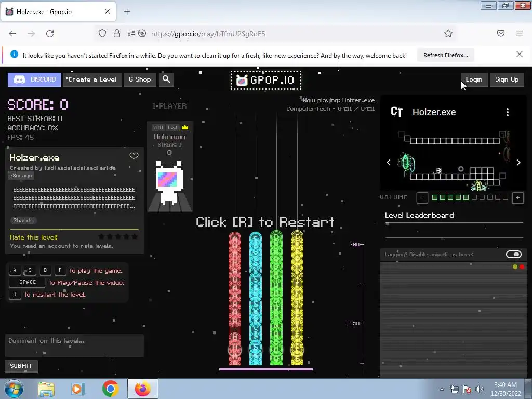The height and width of the screenshot is (399, 532).
Task: Open the G-Shop
Action: tap(140, 79)
